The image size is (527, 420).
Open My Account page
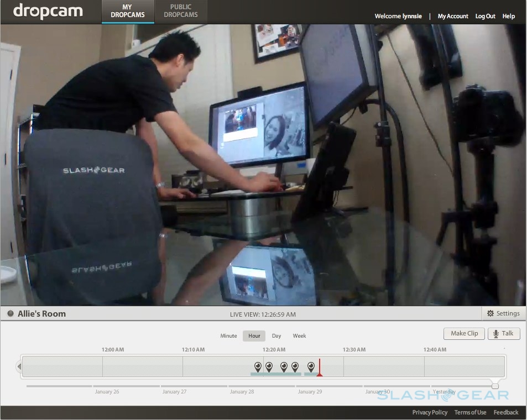[452, 17]
